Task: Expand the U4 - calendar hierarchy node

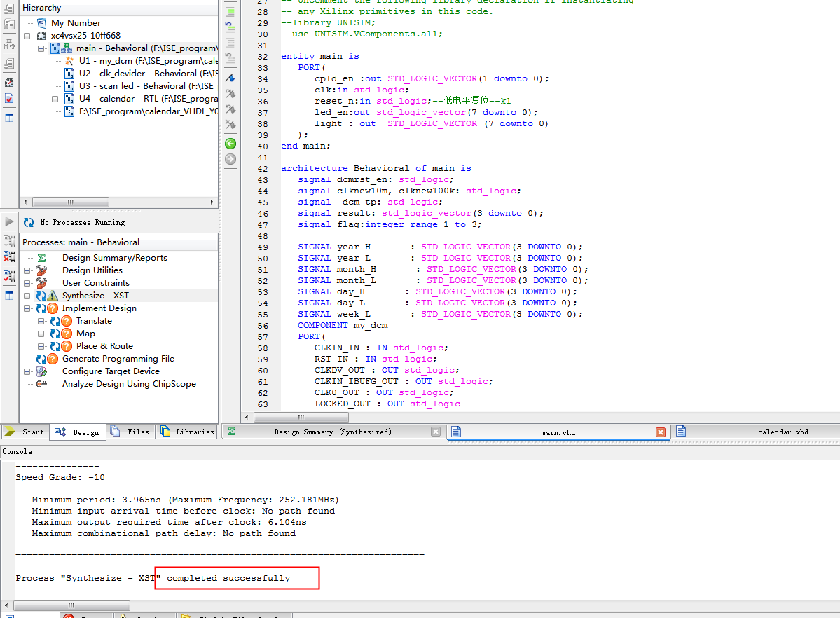Action: (x=55, y=99)
